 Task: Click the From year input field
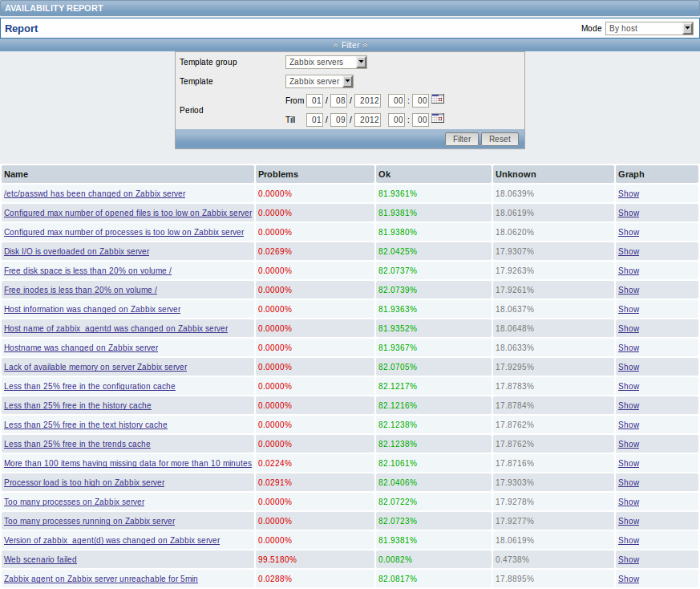(x=368, y=100)
